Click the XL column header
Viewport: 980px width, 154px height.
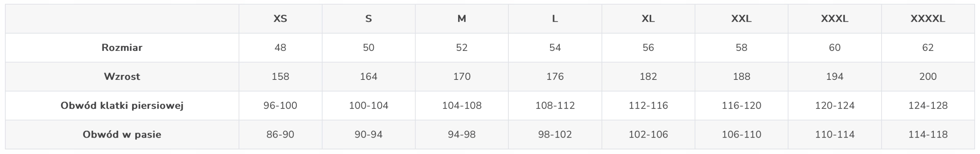648,19
